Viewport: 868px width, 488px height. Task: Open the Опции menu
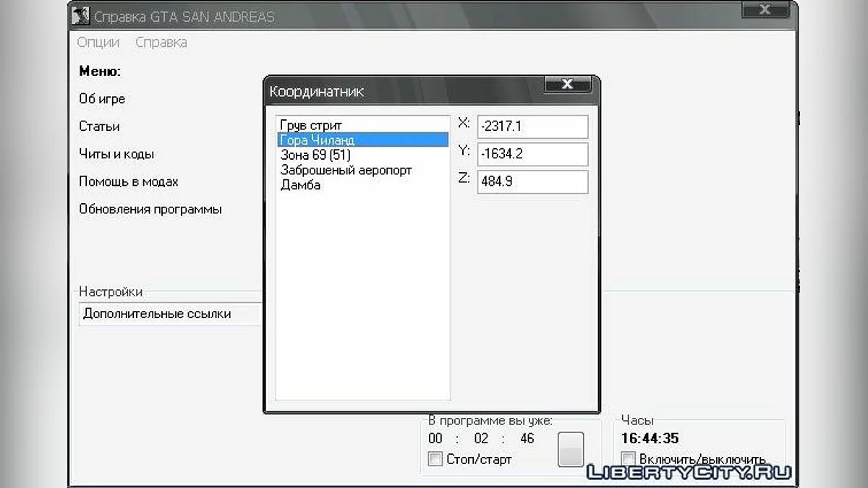pyautogui.click(x=98, y=43)
